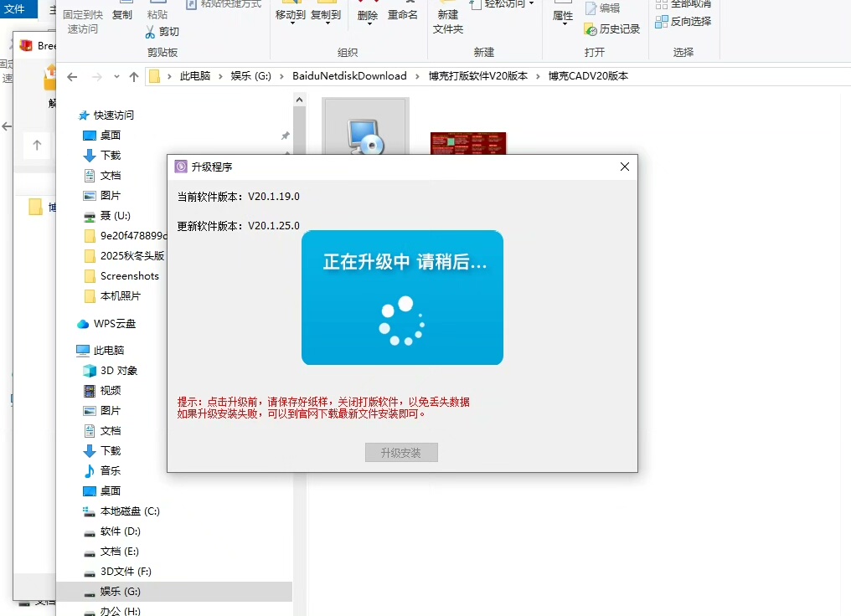Open the recent locations dropdown arrow
851x616 pixels.
[x=116, y=77]
